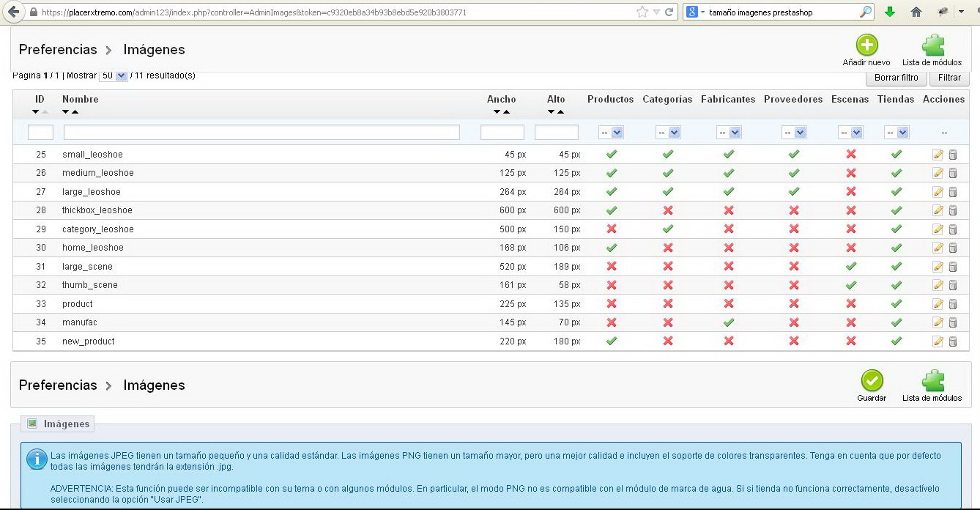Click the browser address bar URL

click(x=253, y=12)
